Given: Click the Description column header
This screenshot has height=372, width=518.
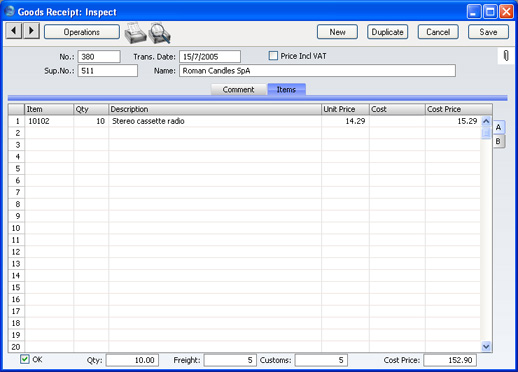Looking at the screenshot, I should click(x=215, y=109).
